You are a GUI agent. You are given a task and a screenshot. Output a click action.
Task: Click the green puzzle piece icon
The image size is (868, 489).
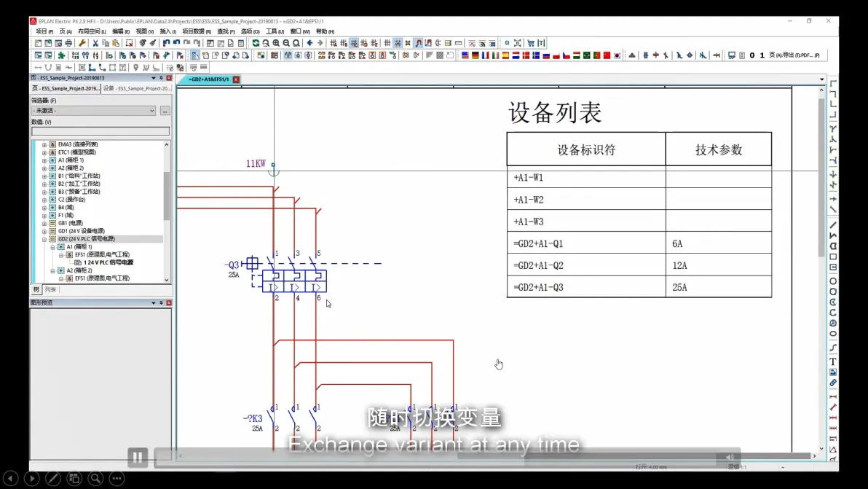pyautogui.click(x=61, y=55)
